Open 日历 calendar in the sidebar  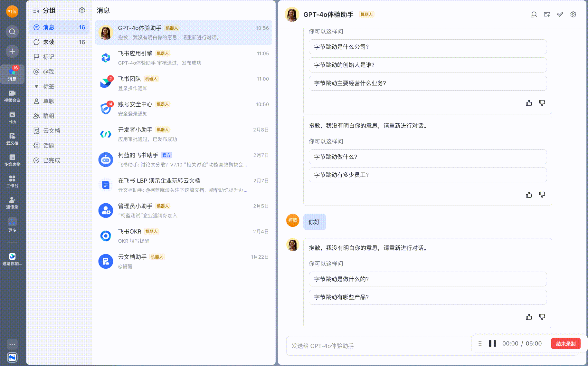point(12,118)
